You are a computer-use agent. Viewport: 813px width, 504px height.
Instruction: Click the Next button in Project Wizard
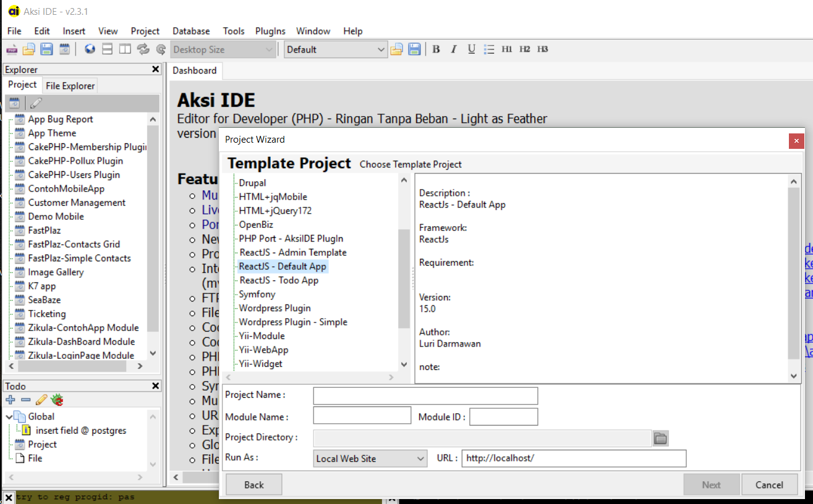[x=712, y=485]
